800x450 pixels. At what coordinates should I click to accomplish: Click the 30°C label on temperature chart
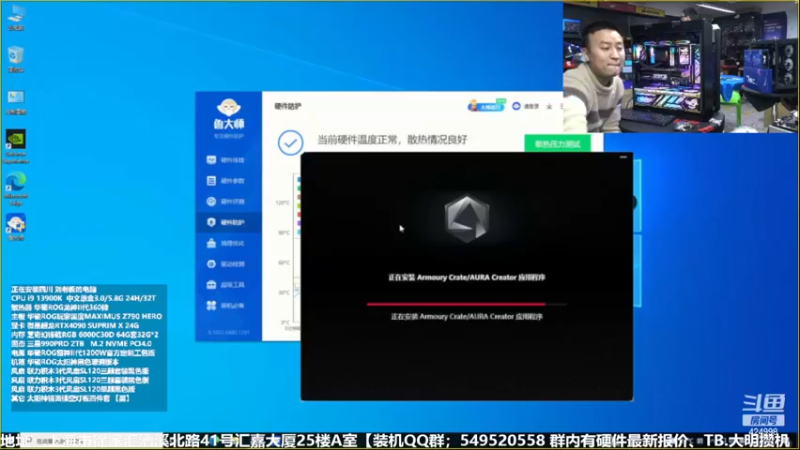284,293
